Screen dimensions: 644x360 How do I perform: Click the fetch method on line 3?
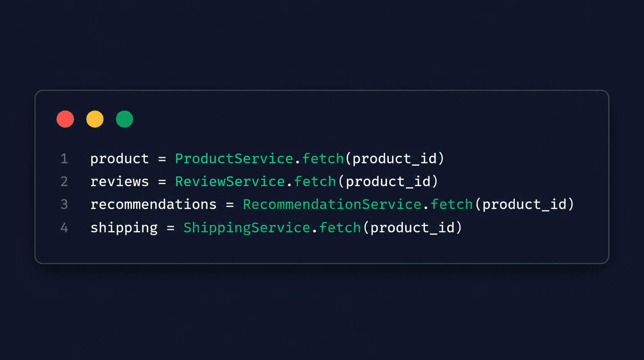451,205
